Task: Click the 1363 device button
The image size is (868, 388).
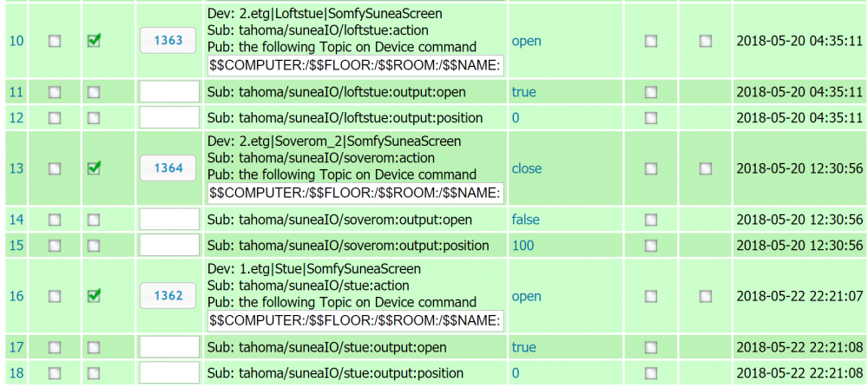Action: (168, 41)
